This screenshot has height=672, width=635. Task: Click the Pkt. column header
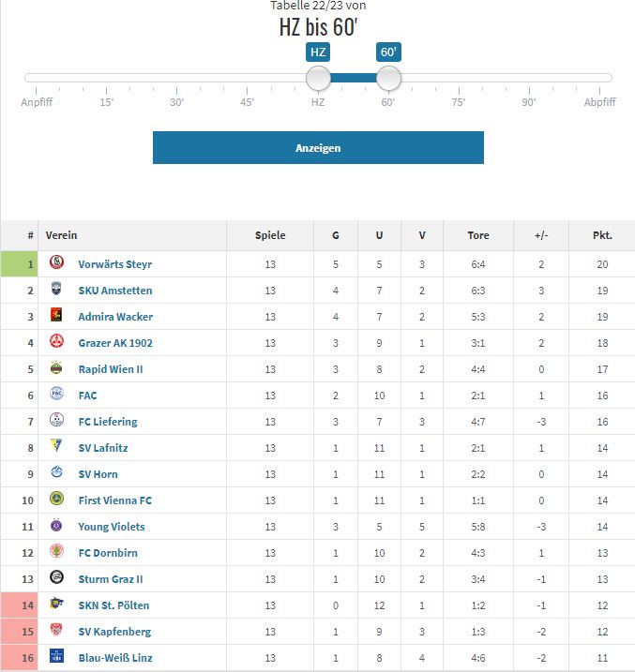[x=602, y=235]
